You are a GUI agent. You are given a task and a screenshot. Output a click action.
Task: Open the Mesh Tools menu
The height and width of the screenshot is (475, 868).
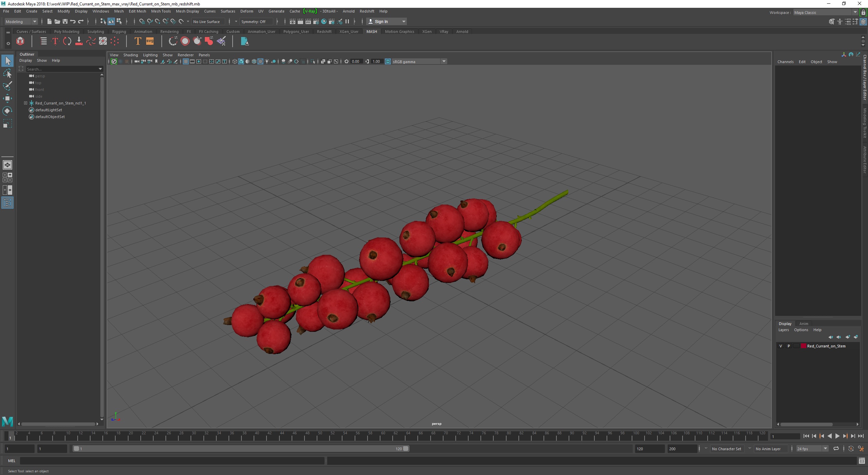(x=161, y=11)
